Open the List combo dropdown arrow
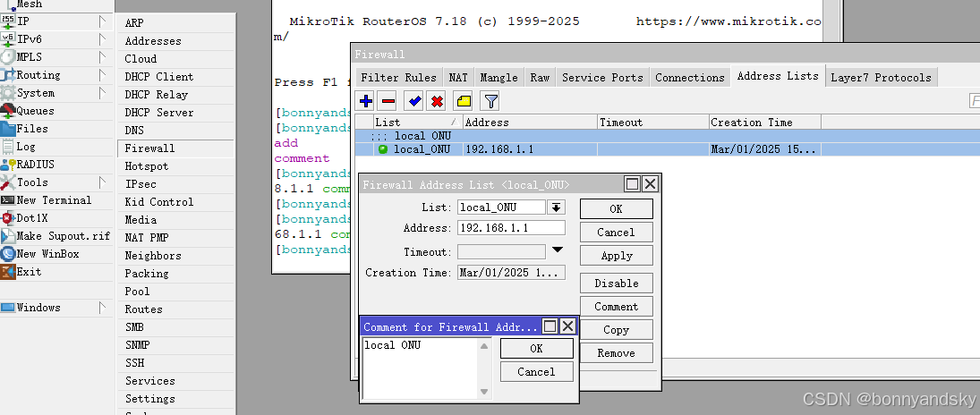Screen dimensions: 980x415 pyautogui.click(x=556, y=207)
